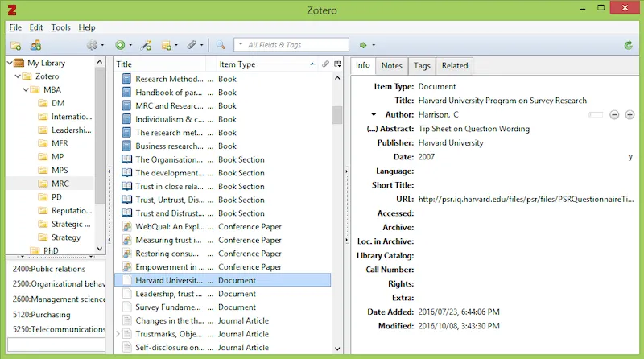
Task: Click the New Group toolbar icon
Action: click(35, 45)
